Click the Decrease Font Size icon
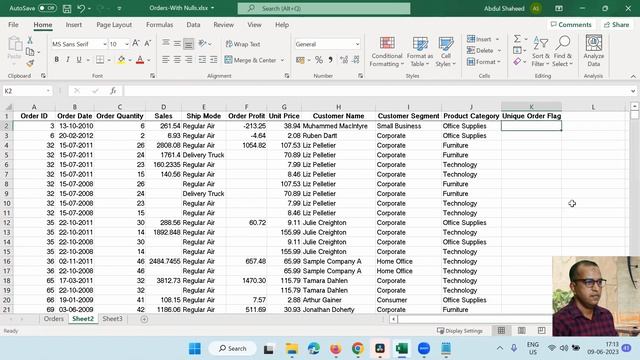 click(148, 43)
